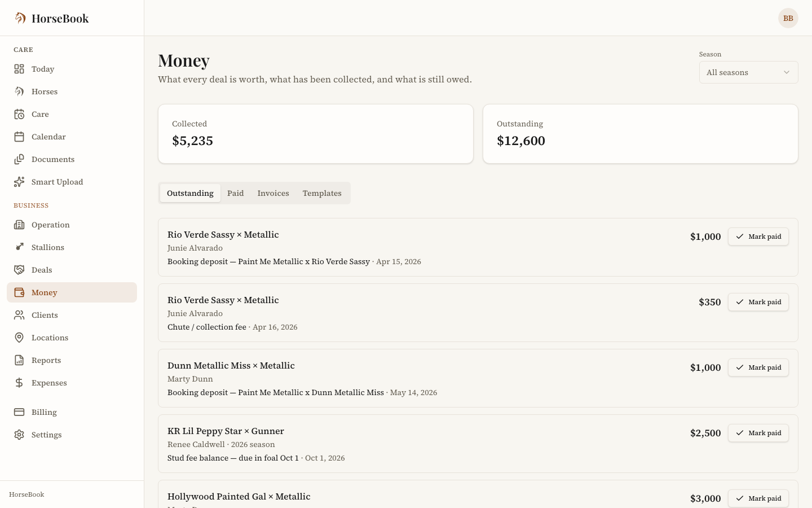Select the KR Lil Peppy Star × Gunner title
Image resolution: width=812 pixels, height=508 pixels.
pyautogui.click(x=226, y=431)
